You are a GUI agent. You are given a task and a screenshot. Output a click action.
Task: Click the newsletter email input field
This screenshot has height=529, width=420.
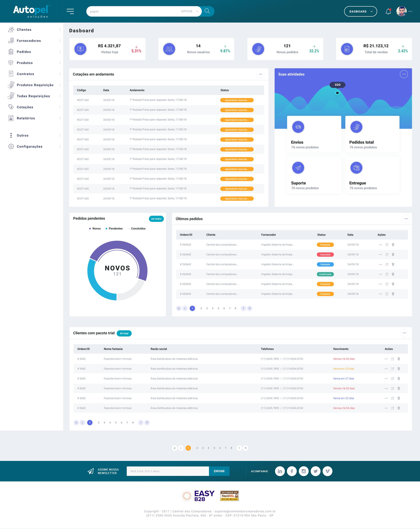click(168, 471)
